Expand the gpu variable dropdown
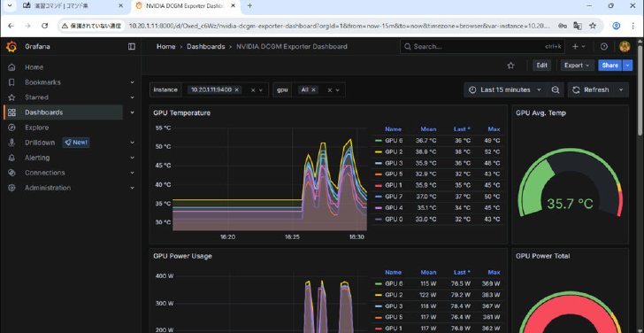Image resolution: width=644 pixels, height=333 pixels. [x=338, y=90]
